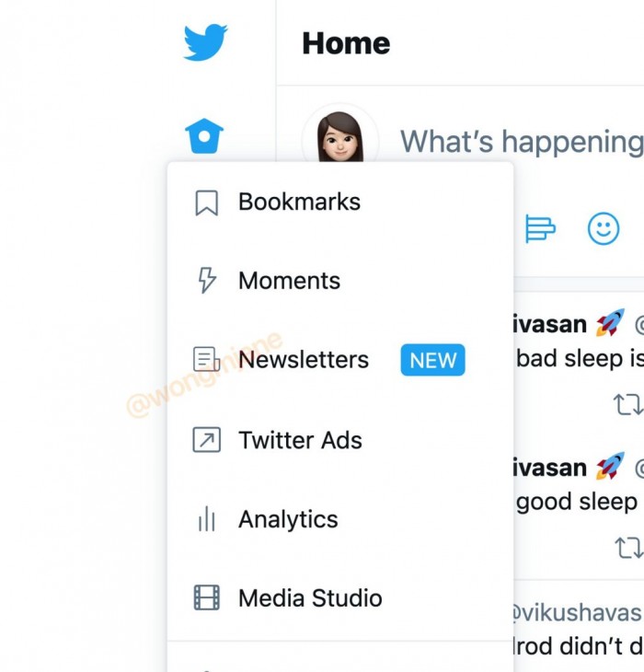Open the Home house icon

point(204,136)
